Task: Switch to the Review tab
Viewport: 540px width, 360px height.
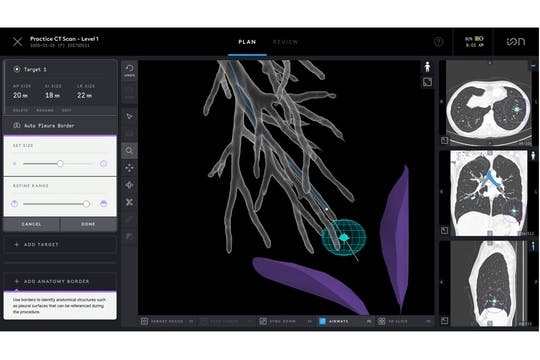Action: (285, 42)
